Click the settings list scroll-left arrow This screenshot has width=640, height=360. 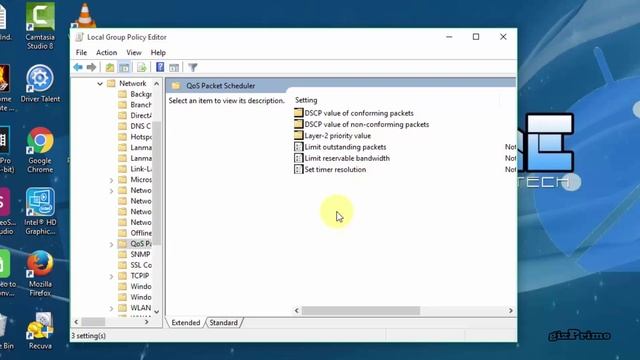(x=297, y=311)
